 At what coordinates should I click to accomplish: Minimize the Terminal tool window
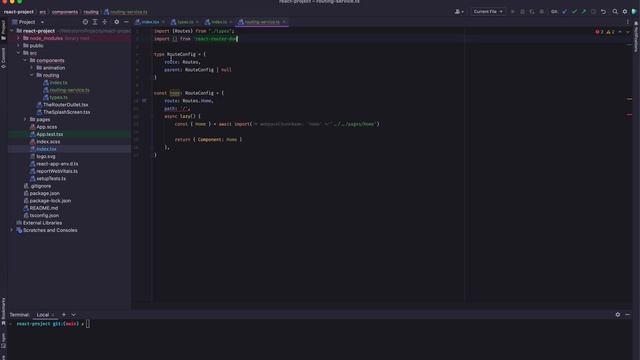pos(628,315)
